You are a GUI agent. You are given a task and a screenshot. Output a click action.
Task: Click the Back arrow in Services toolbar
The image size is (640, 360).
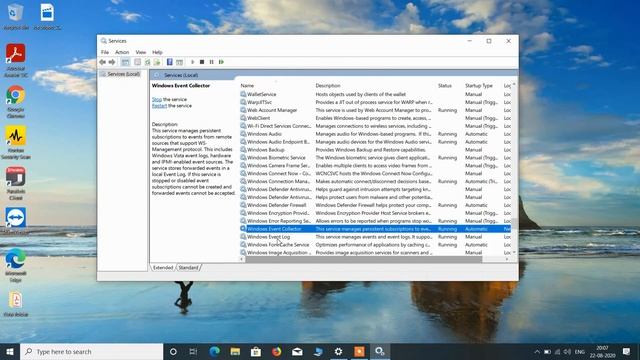click(102, 62)
